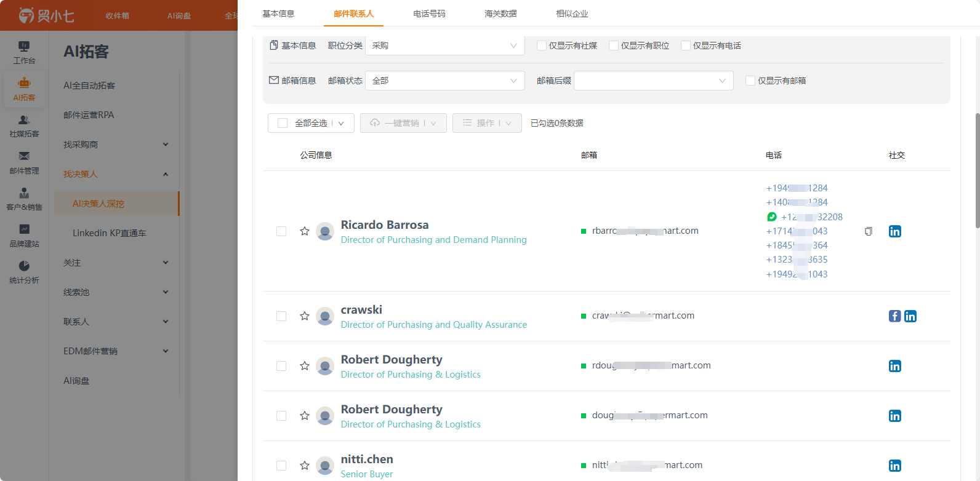Star the nitti.chen contact

[305, 466]
